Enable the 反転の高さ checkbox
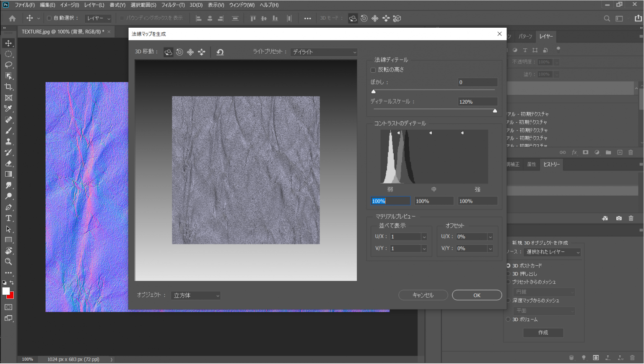644x364 pixels. pos(373,70)
